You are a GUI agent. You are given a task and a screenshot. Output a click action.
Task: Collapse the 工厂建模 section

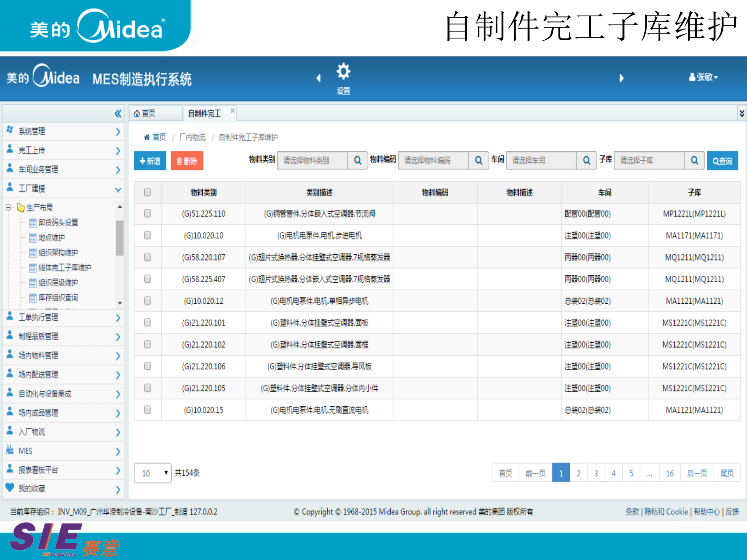coord(119,189)
